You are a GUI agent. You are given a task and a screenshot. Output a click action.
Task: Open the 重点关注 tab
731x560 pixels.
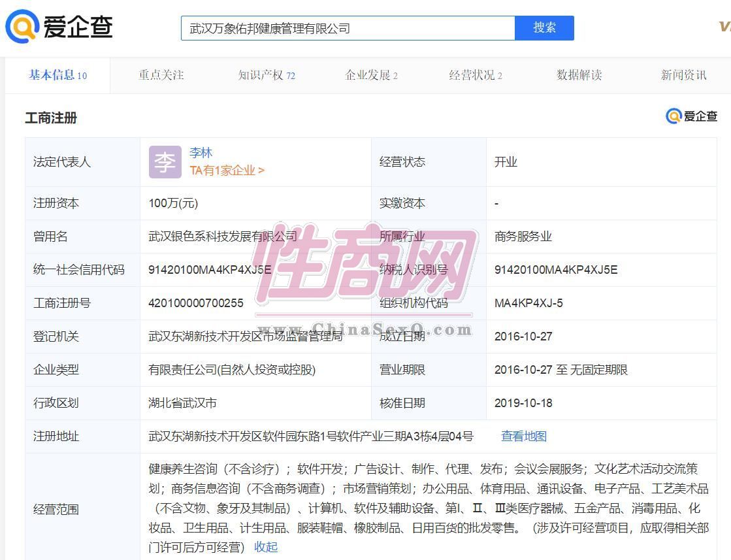pos(161,75)
